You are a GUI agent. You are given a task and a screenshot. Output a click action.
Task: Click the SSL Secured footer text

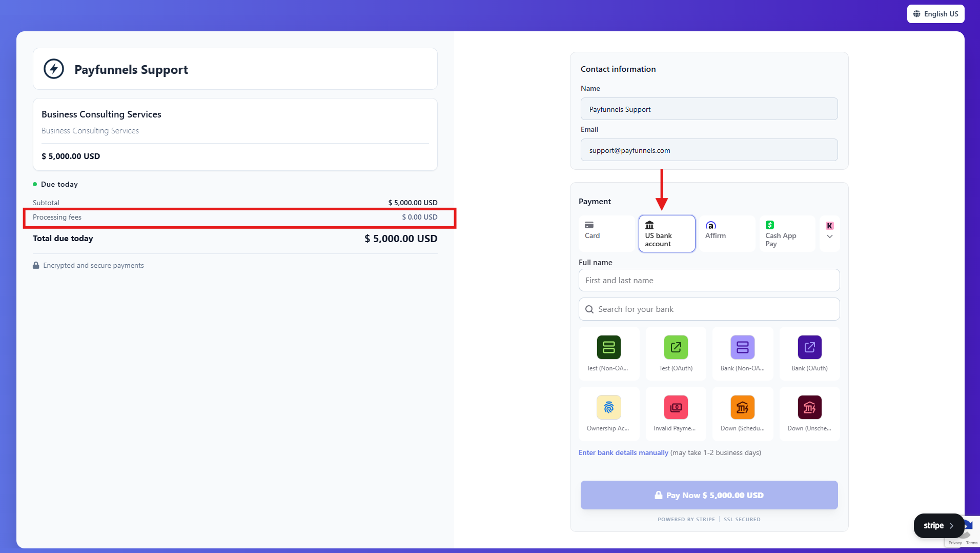(742, 519)
